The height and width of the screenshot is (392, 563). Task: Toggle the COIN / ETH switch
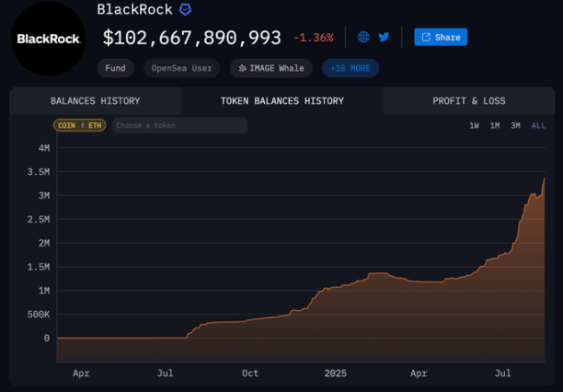(x=80, y=125)
